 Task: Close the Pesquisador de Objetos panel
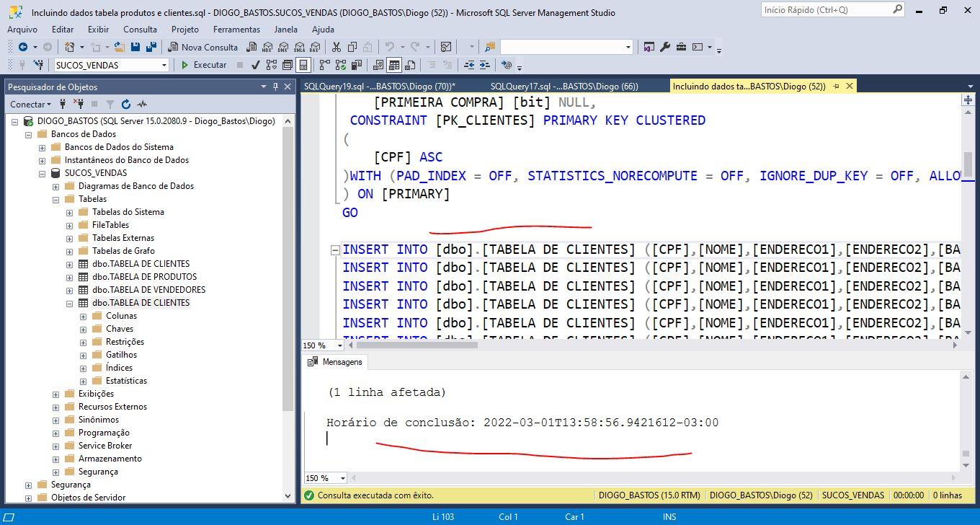tap(288, 87)
